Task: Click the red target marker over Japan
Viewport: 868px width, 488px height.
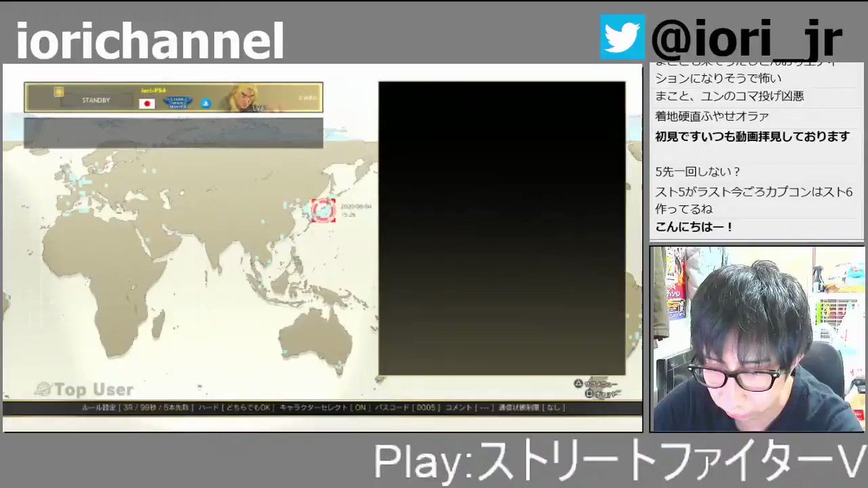Action: click(x=323, y=210)
